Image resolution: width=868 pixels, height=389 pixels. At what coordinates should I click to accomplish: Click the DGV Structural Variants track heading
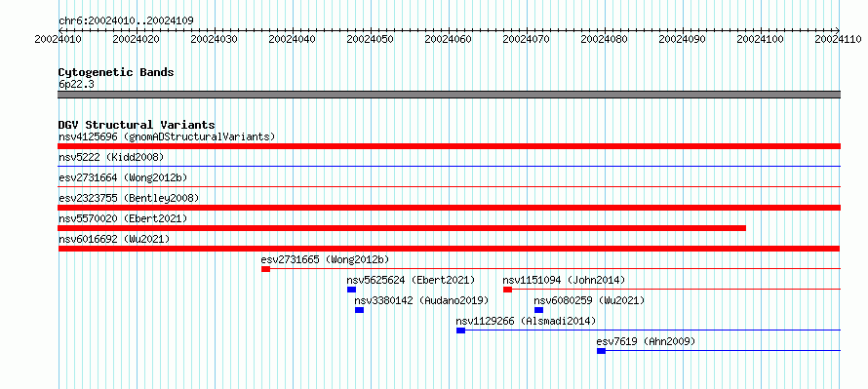pyautogui.click(x=137, y=125)
